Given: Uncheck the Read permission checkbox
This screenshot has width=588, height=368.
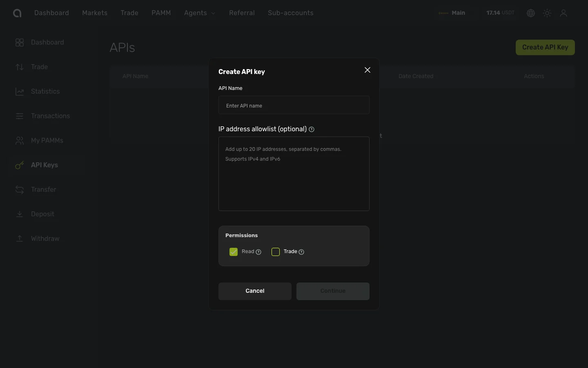Looking at the screenshot, I should click(233, 252).
